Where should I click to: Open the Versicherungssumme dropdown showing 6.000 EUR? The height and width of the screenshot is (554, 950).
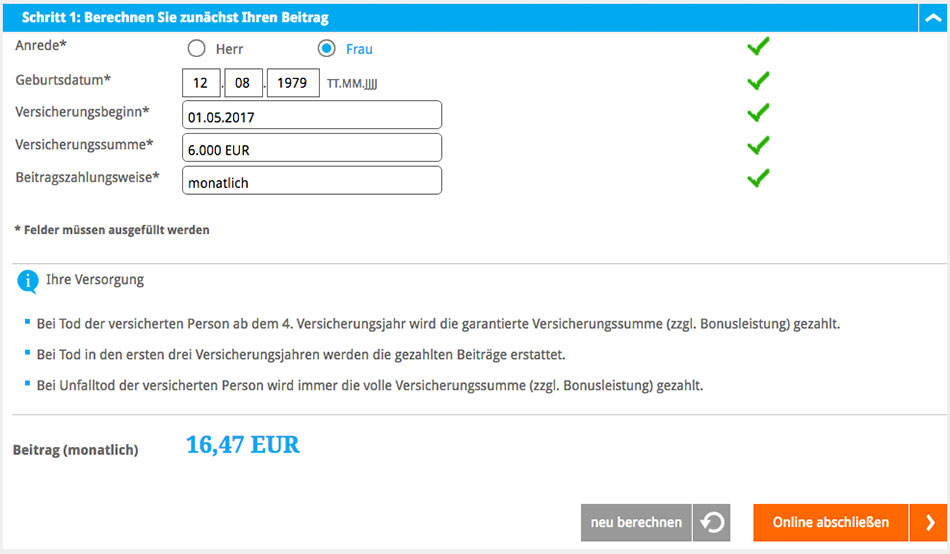pos(312,148)
